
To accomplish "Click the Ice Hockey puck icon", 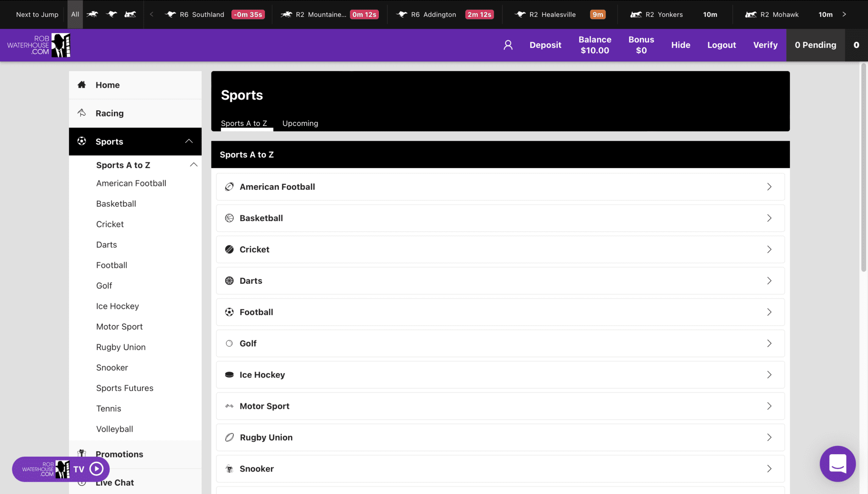I will click(229, 375).
